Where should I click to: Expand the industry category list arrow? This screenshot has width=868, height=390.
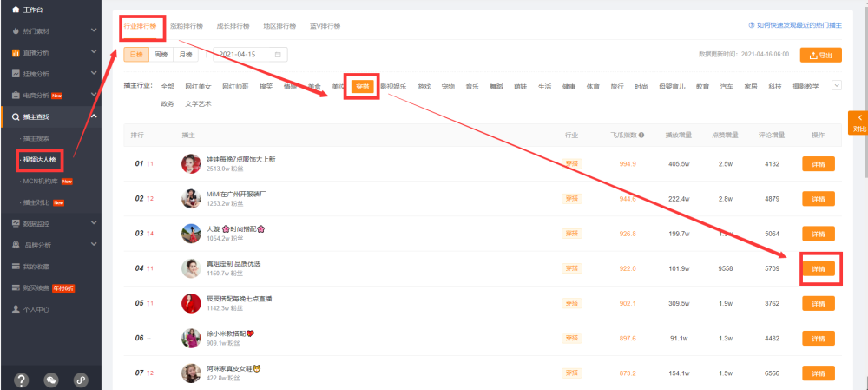point(837,85)
